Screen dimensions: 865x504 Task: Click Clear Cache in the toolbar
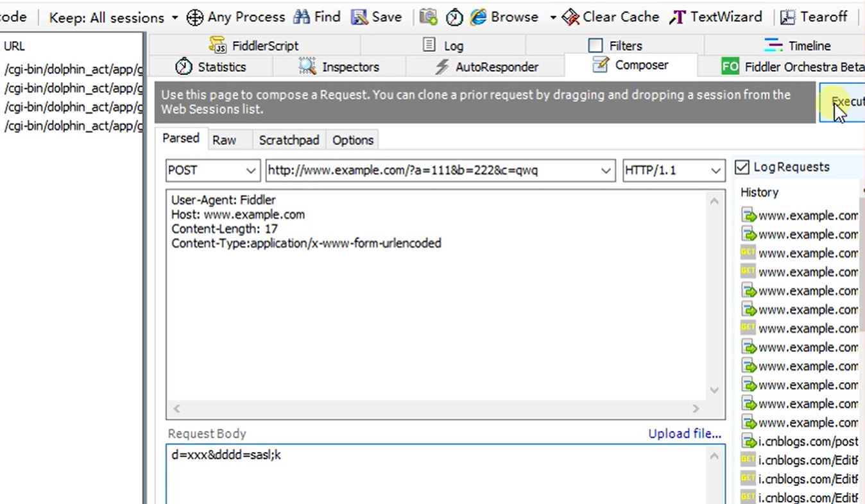pyautogui.click(x=610, y=17)
